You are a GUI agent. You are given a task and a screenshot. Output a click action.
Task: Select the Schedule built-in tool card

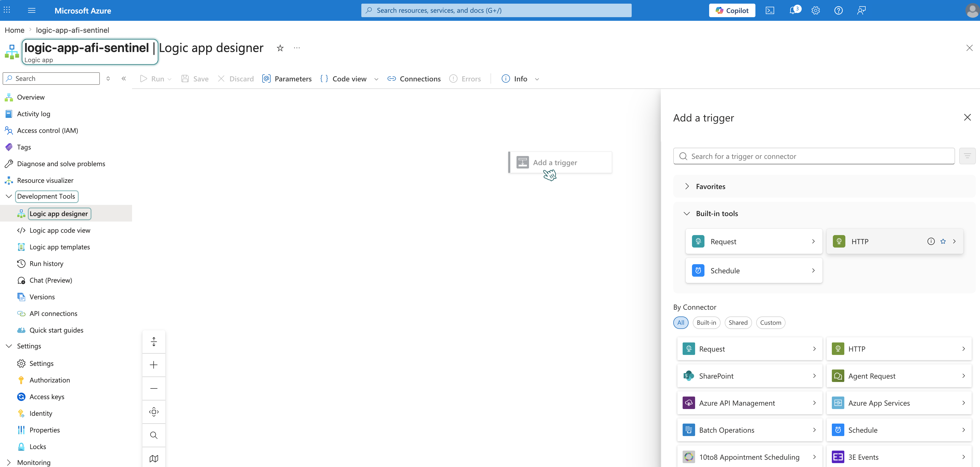(x=754, y=271)
